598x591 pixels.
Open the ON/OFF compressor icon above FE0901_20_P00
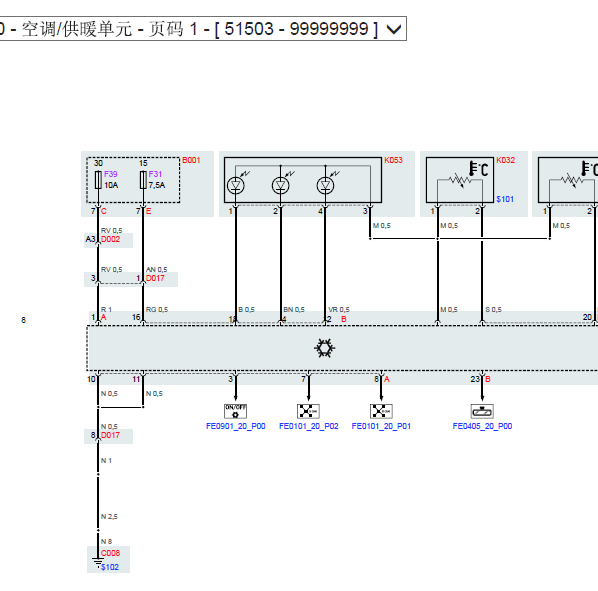click(235, 411)
